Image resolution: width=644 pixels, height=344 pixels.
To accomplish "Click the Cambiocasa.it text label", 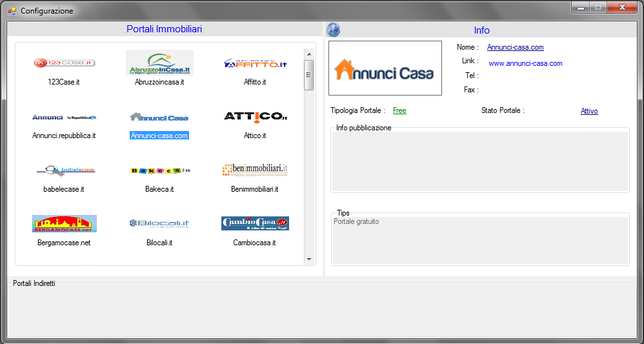I will point(254,243).
